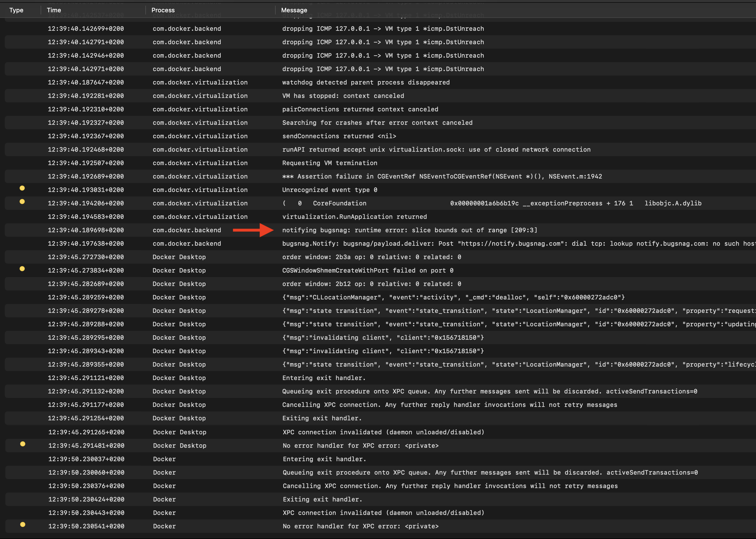Select the 'VM has stopped: context canceled' entry
Viewport: 756px width, 539px height.
tap(343, 96)
